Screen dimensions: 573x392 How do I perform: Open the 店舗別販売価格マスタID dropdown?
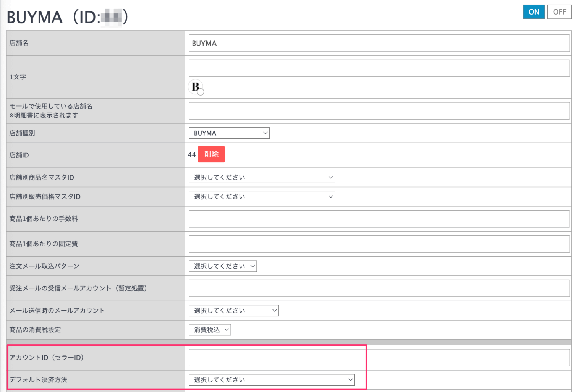tap(262, 197)
